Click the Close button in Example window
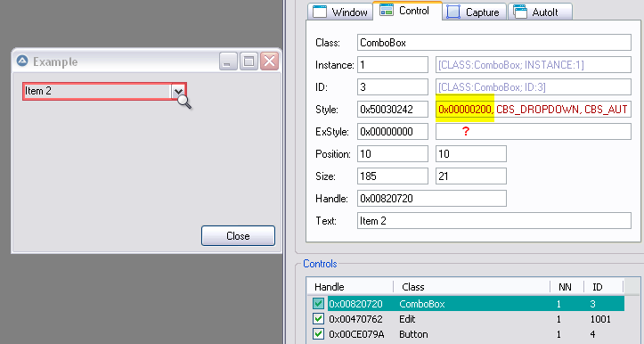Image resolution: width=644 pixels, height=344 pixels. pos(238,236)
